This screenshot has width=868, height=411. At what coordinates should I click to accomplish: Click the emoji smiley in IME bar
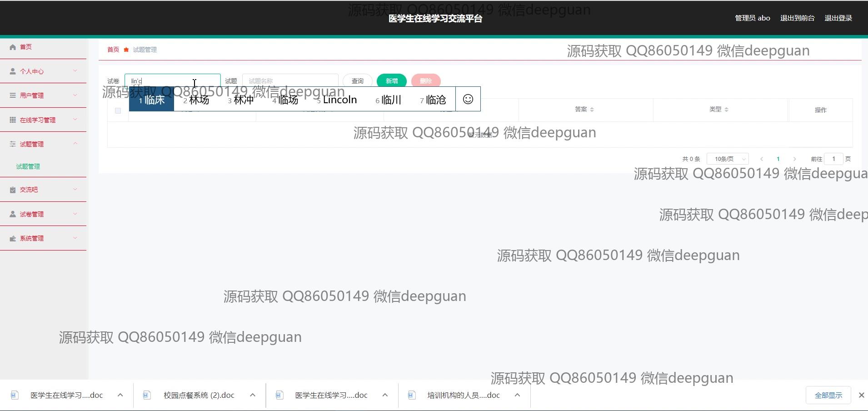[468, 99]
